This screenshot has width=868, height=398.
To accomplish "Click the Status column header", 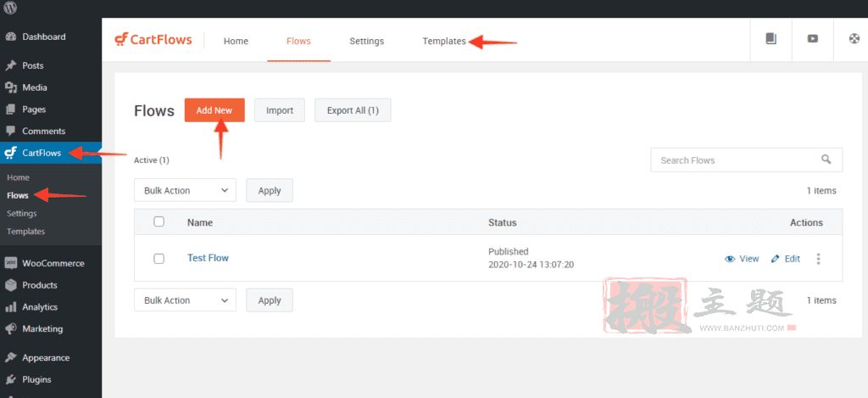I will point(502,222).
